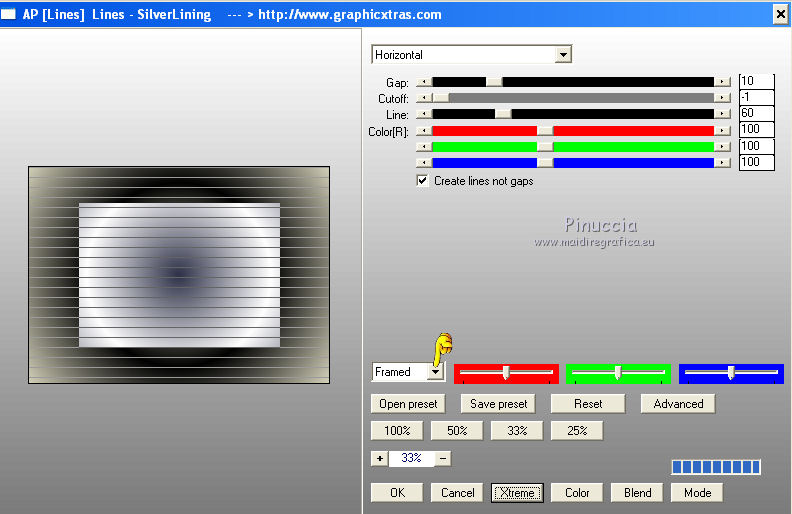Grab the Cutoff slider thumb
Image resolution: width=792 pixels, height=514 pixels.
[x=441, y=98]
